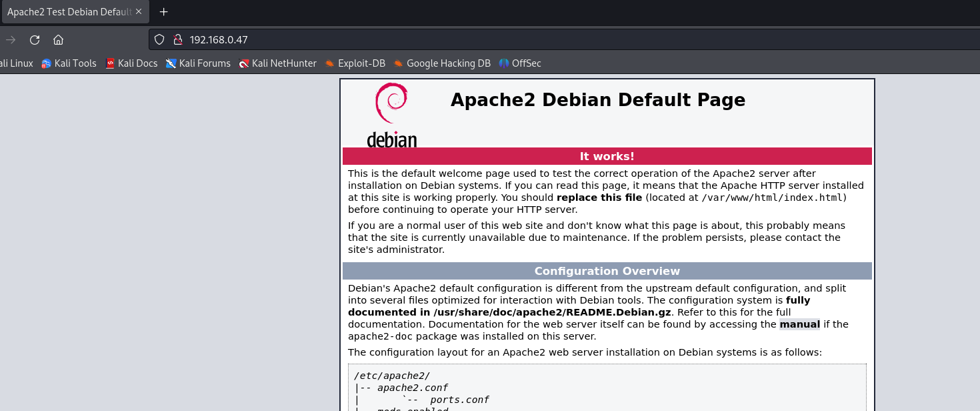Open the tracking protection shield icon
The image size is (980, 411).
coord(159,39)
